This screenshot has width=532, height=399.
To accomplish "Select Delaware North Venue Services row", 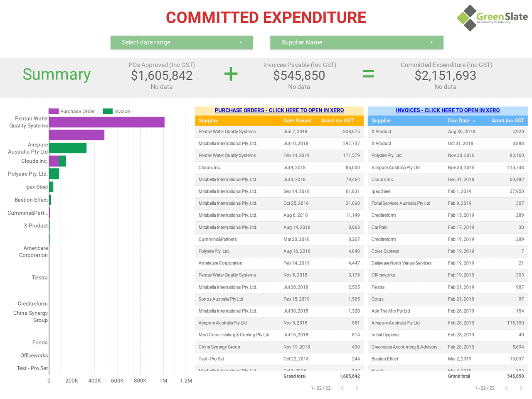I will click(448, 263).
